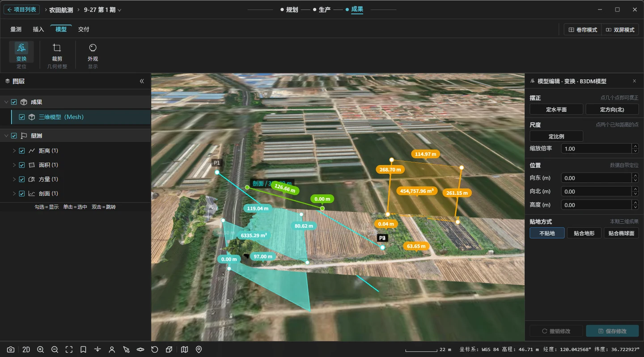644x357 pixels.
Task: Click the camera screenshot icon in status bar
Action: pyautogui.click(x=10, y=349)
